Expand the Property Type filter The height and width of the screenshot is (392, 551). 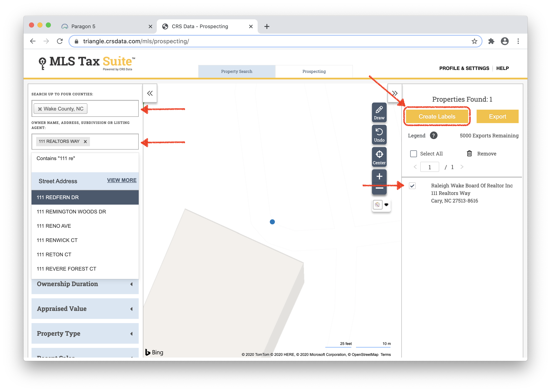pyautogui.click(x=85, y=334)
